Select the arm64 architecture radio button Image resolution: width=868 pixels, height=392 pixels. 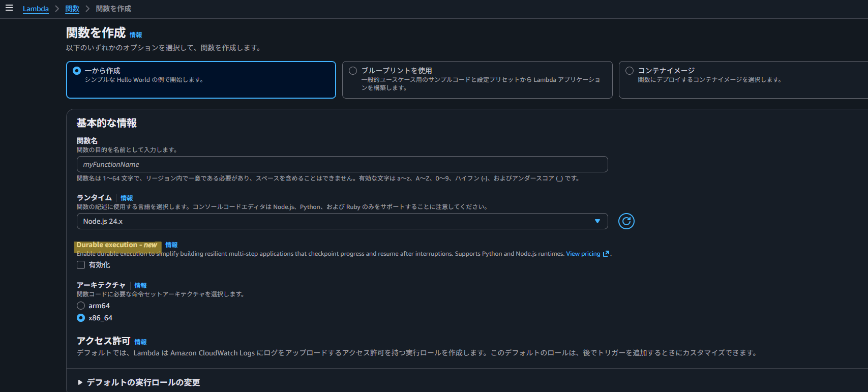81,306
